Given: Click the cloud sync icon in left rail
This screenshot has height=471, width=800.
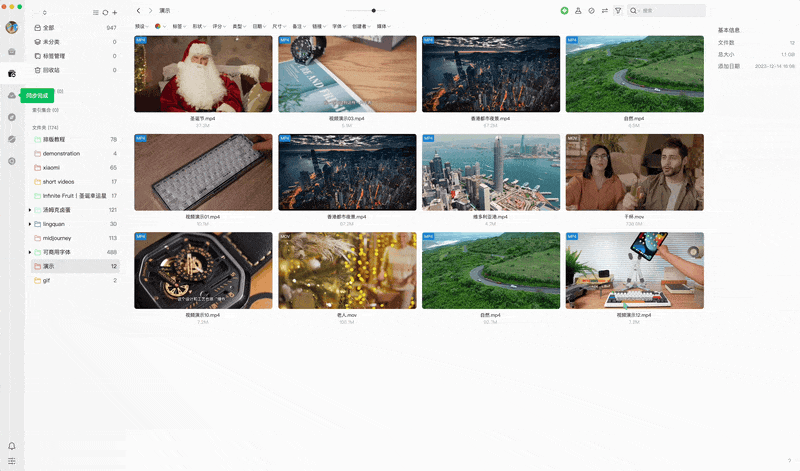Looking at the screenshot, I should [x=12, y=95].
